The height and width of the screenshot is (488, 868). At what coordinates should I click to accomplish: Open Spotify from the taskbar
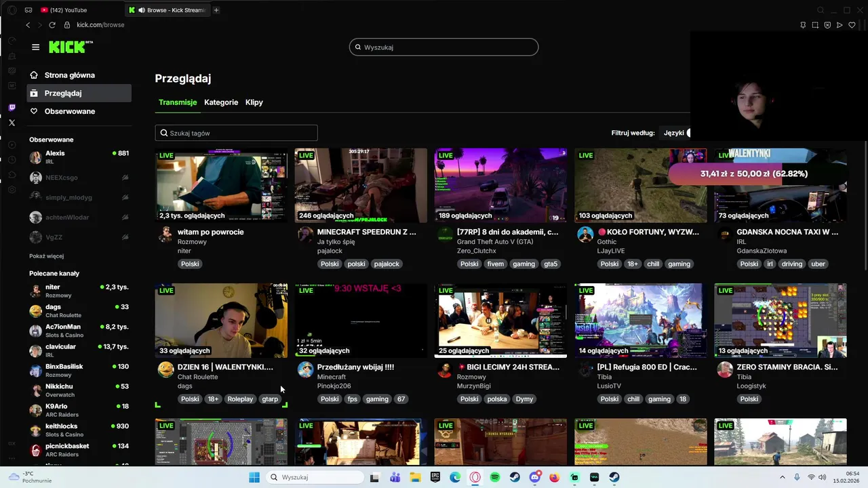click(495, 477)
